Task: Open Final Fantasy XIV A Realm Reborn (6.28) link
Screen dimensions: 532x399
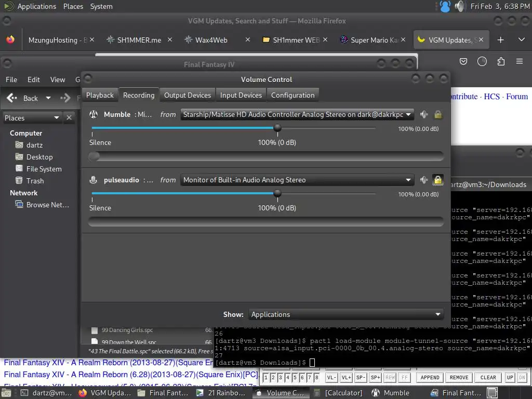Action: [131, 375]
